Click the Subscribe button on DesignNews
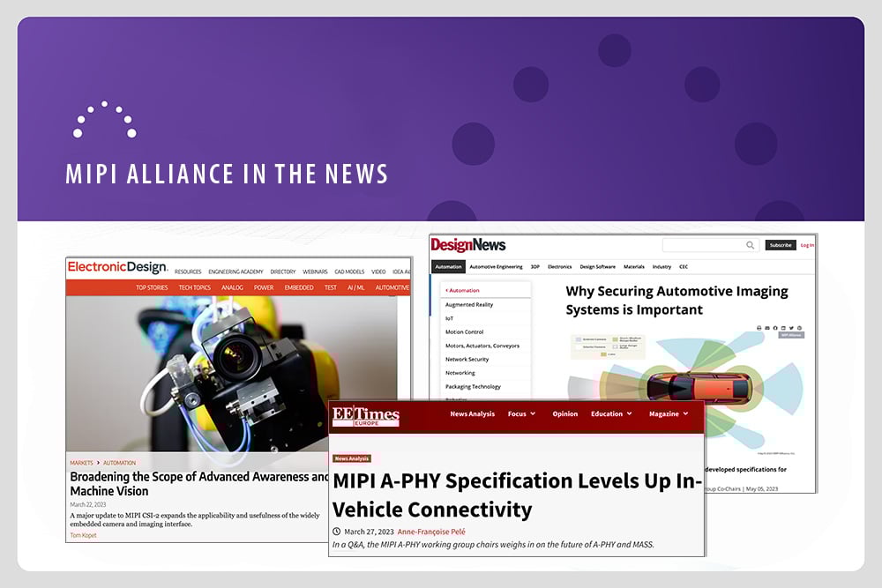Viewport: 882px width, 588px height. point(781,245)
